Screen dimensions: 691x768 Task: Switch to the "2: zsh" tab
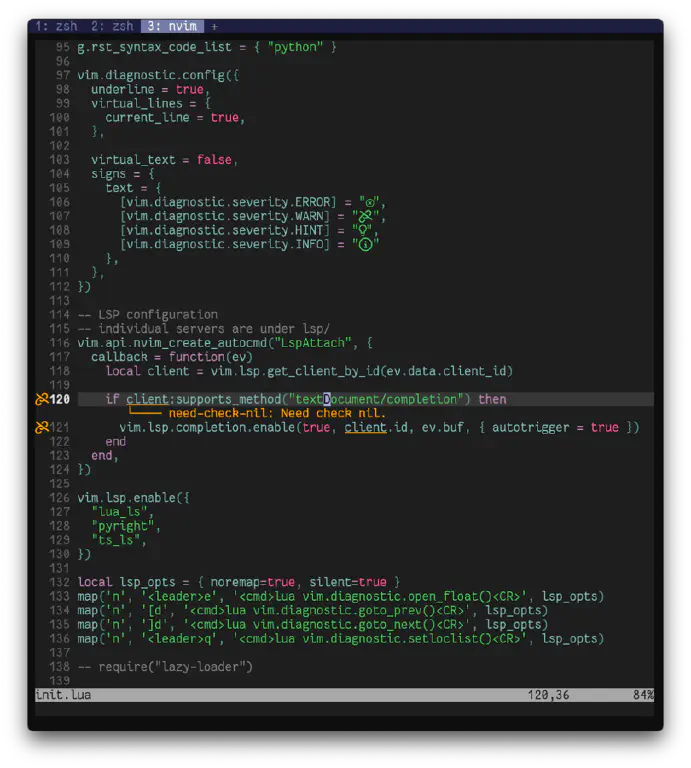(x=112, y=26)
